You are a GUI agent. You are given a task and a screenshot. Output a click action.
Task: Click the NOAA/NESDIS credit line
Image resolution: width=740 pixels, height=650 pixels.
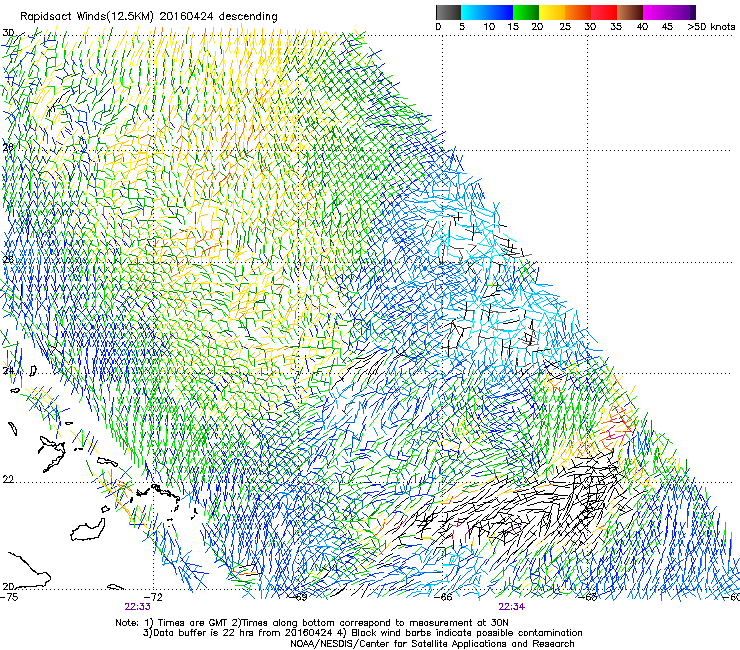coord(432,644)
